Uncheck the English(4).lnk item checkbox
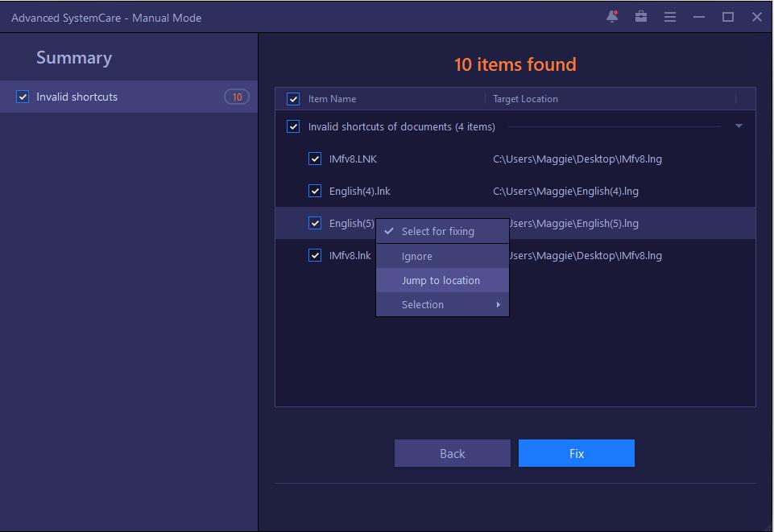Image resolution: width=774 pixels, height=532 pixels. tap(315, 191)
